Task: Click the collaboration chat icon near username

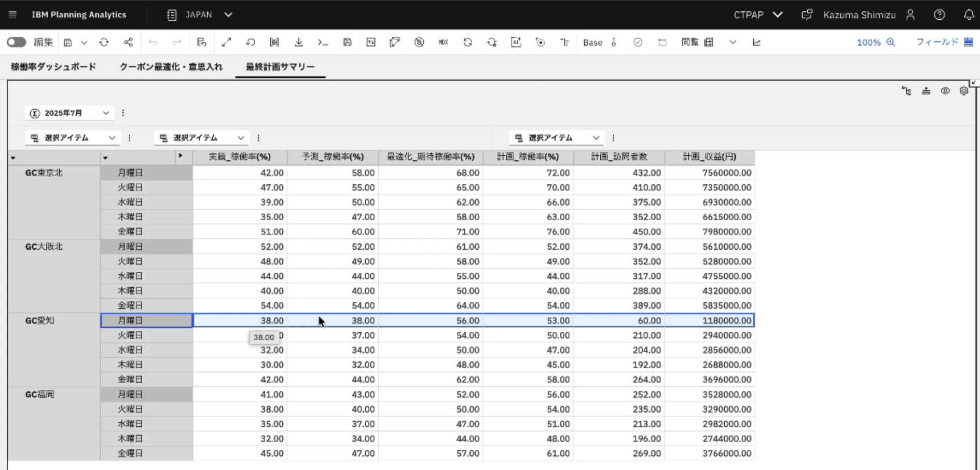Action: coord(807,15)
